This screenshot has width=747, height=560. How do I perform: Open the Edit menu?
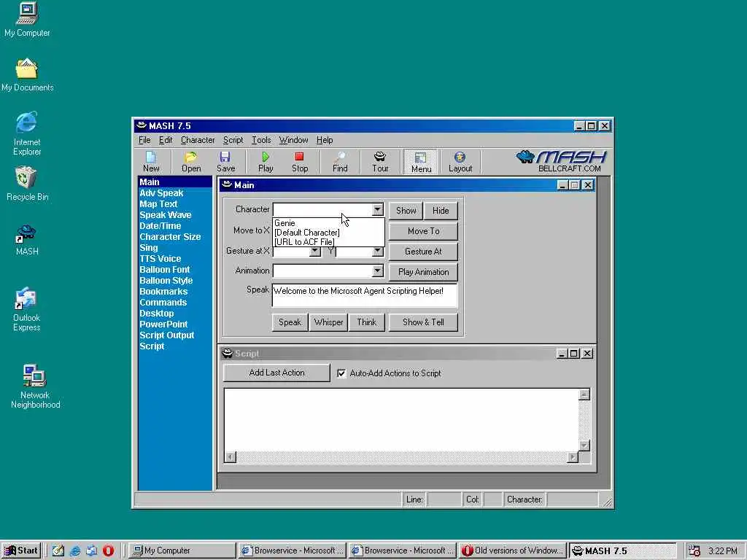tap(166, 140)
